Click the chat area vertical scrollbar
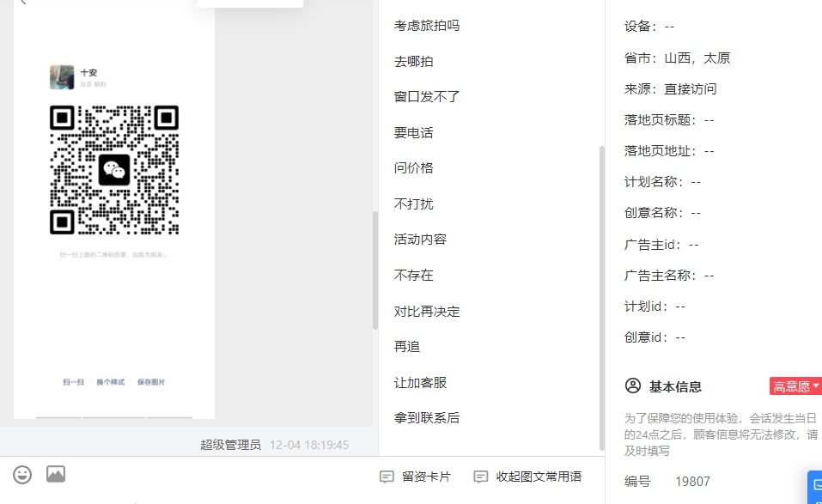The height and width of the screenshot is (504, 822). pos(375,270)
